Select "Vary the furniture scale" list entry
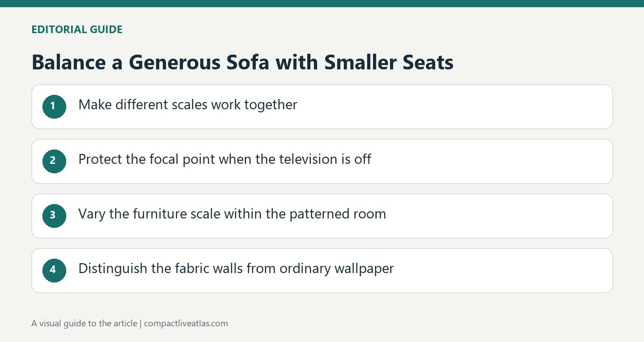Viewport: 644px width, 342px height. point(322,216)
